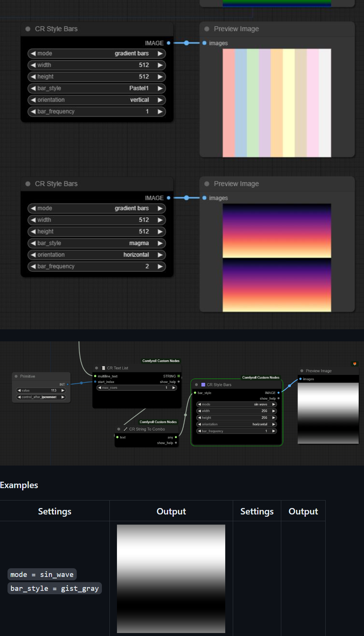Collapse the Primitive node via its gray dot
Image resolution: width=364 pixels, height=636 pixels.
point(16,376)
